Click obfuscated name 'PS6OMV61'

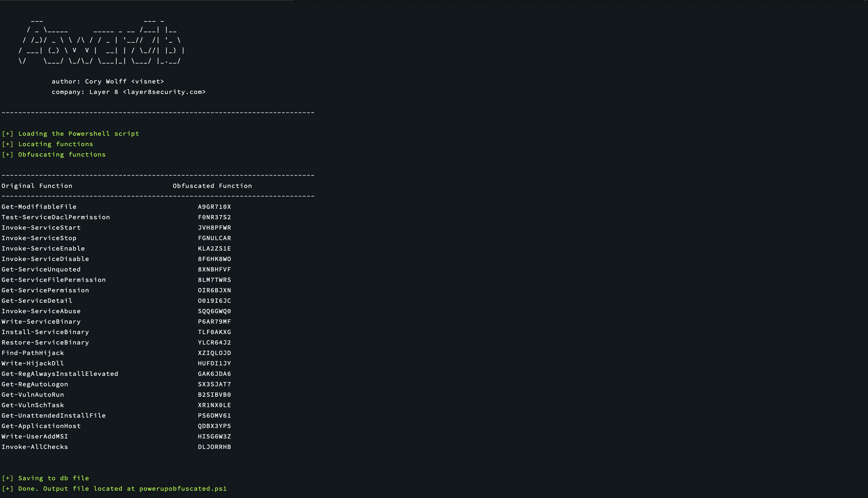(215, 416)
